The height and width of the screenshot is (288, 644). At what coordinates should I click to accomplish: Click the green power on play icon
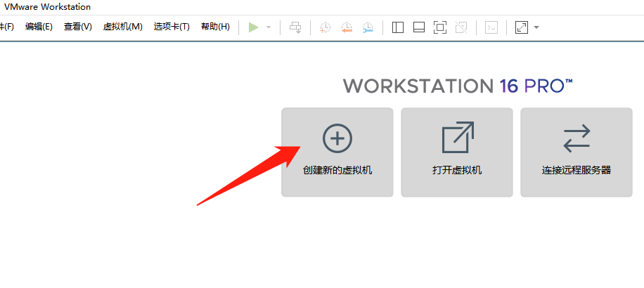[253, 27]
